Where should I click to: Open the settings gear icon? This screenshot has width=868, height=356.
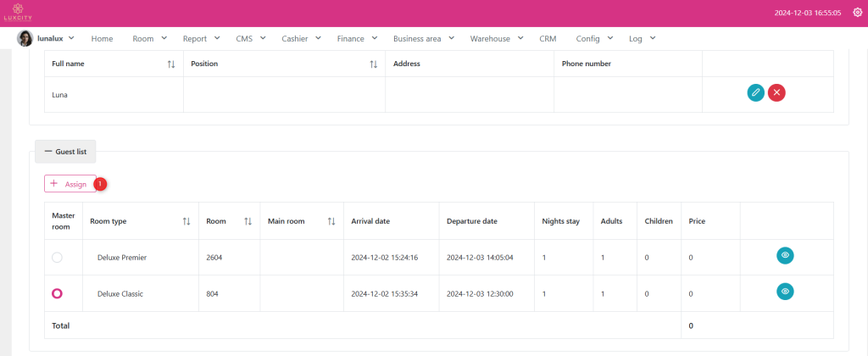click(x=857, y=13)
